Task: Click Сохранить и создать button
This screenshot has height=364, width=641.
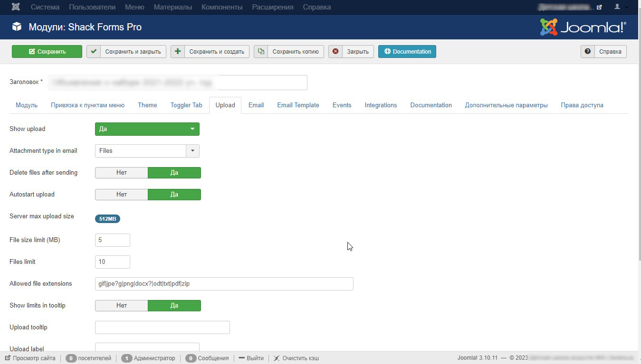Action: coord(210,52)
